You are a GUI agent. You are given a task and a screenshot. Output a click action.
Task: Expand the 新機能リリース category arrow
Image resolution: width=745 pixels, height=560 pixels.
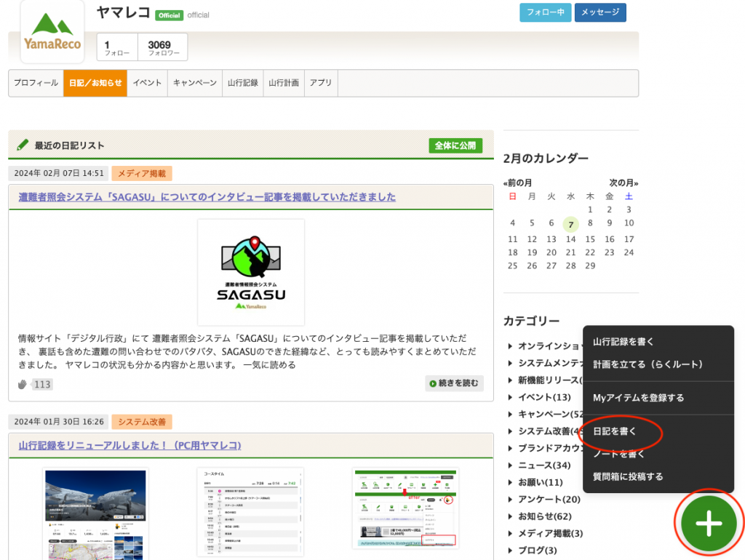click(510, 380)
